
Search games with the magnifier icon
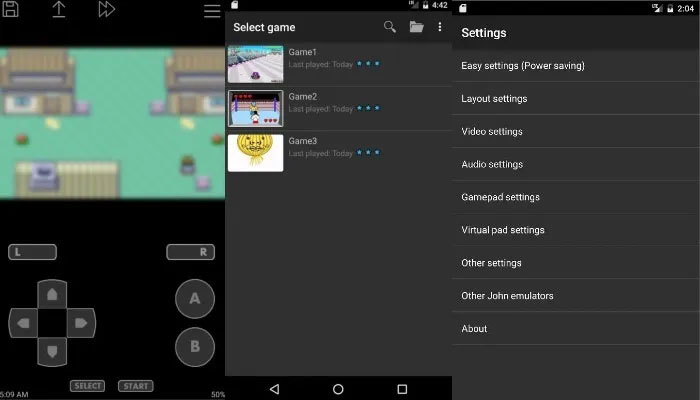390,27
